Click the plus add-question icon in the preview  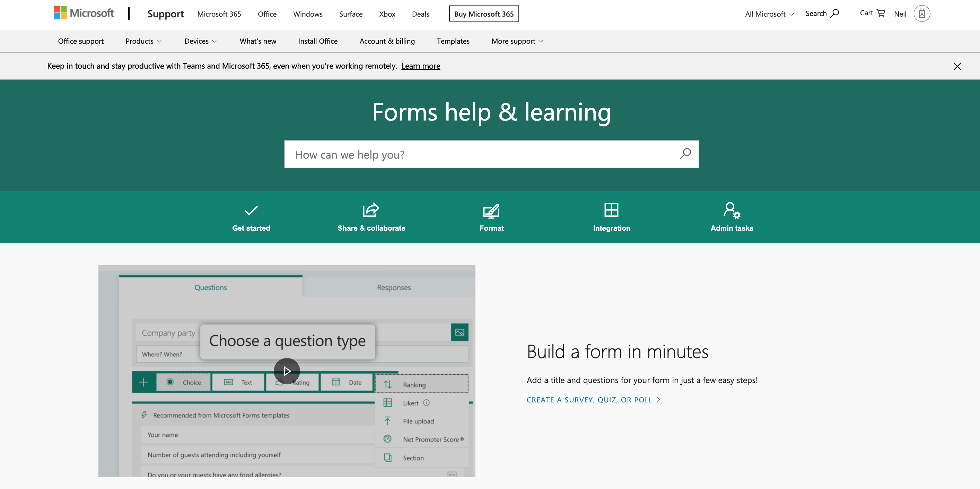click(143, 382)
